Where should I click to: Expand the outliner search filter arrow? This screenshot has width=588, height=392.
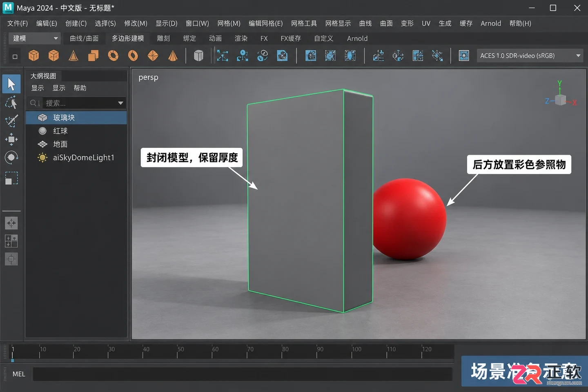120,103
